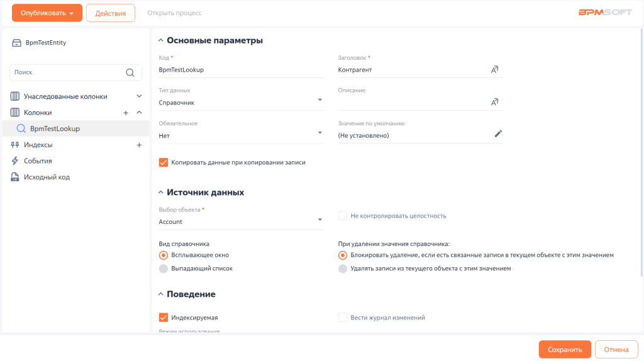The height and width of the screenshot is (361, 644).
Task: Expand Унаследованные колонки chevron
Action: [139, 96]
